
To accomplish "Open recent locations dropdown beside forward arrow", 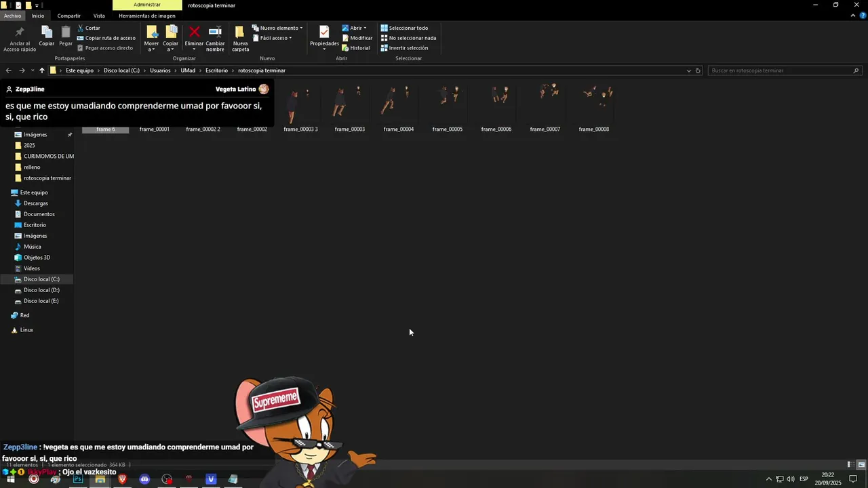I will click(x=32, y=70).
